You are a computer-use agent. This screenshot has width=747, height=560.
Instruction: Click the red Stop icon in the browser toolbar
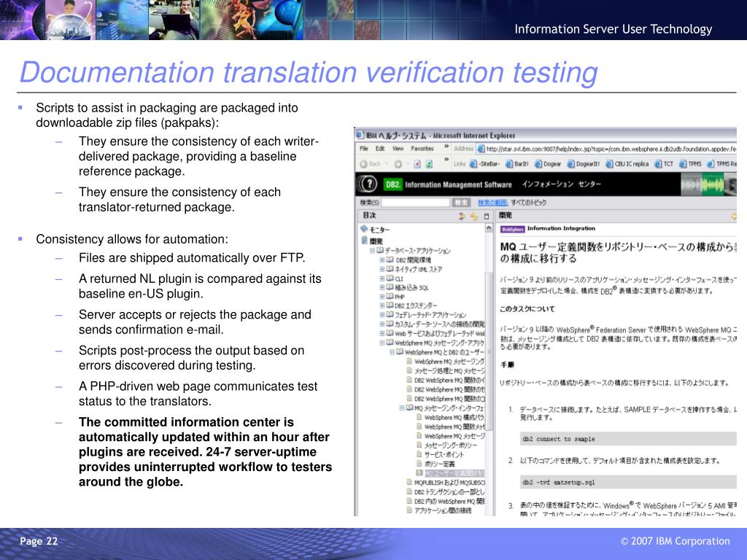pos(417,164)
